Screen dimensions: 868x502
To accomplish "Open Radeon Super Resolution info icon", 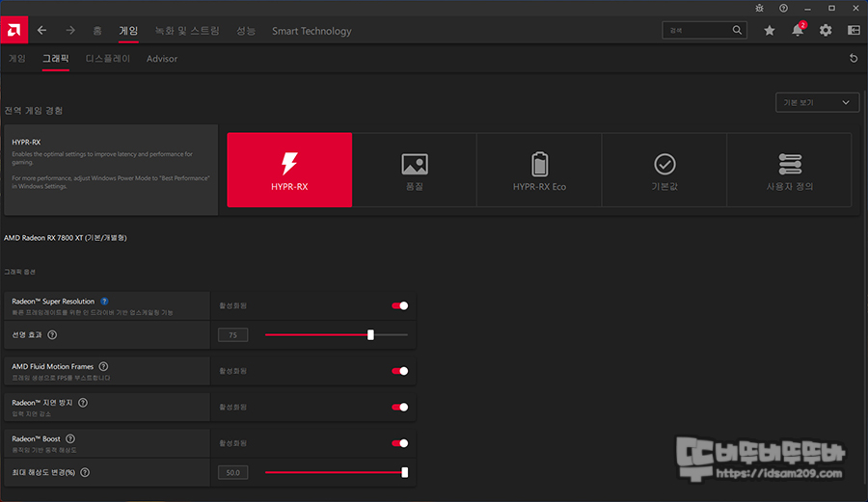I will pyautogui.click(x=104, y=302).
